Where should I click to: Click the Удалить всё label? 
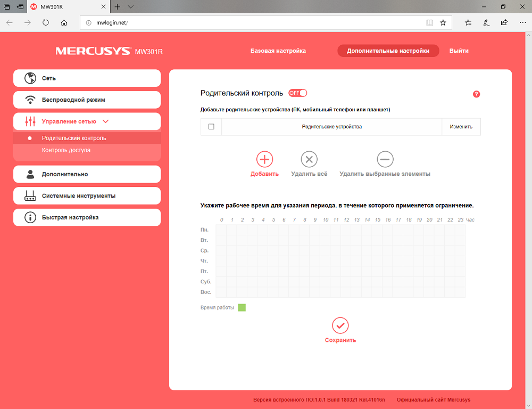pyautogui.click(x=309, y=174)
